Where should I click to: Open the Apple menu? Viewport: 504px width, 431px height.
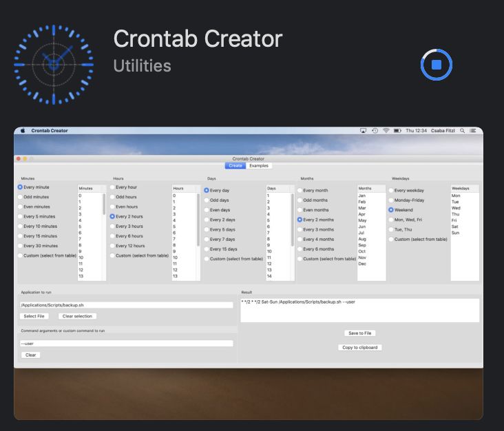point(23,131)
